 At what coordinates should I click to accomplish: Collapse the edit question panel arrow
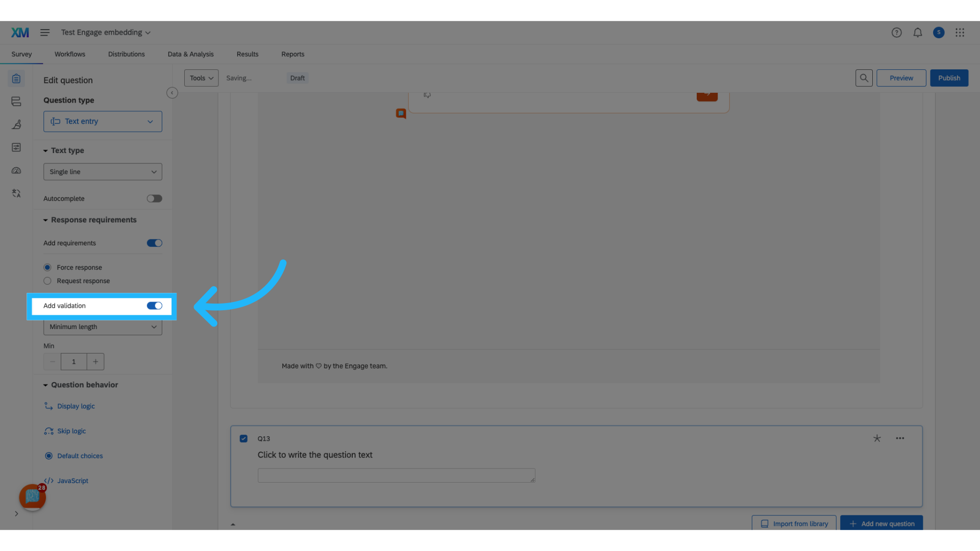coord(172,93)
